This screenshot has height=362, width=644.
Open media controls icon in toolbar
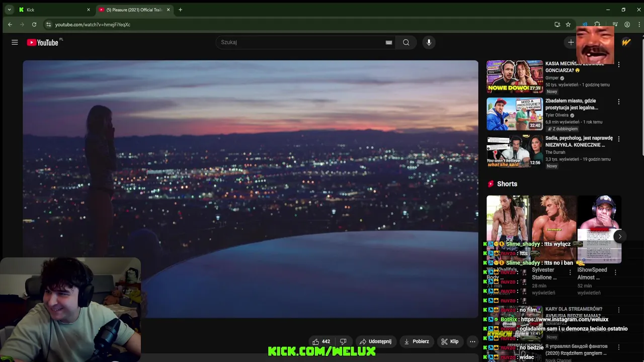click(615, 24)
